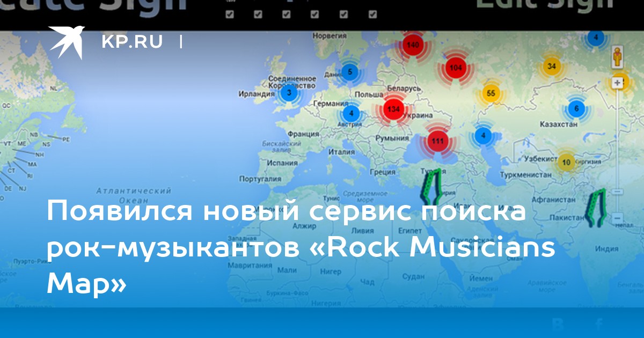Toggle the leftmost checkbox in the top bar
This screenshot has height=338, width=644.
pyautogui.click(x=230, y=14)
